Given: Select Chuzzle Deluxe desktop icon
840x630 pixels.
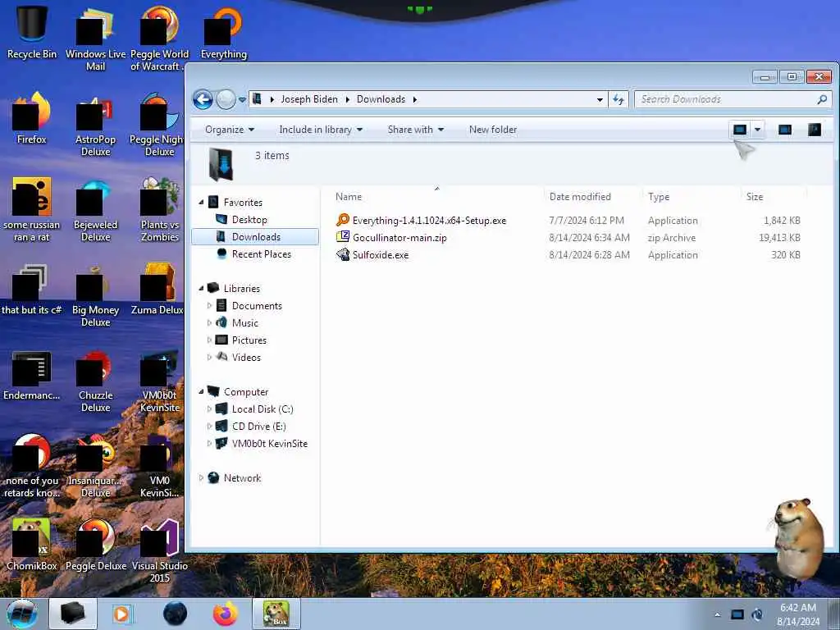Looking at the screenshot, I should pyautogui.click(x=95, y=381).
